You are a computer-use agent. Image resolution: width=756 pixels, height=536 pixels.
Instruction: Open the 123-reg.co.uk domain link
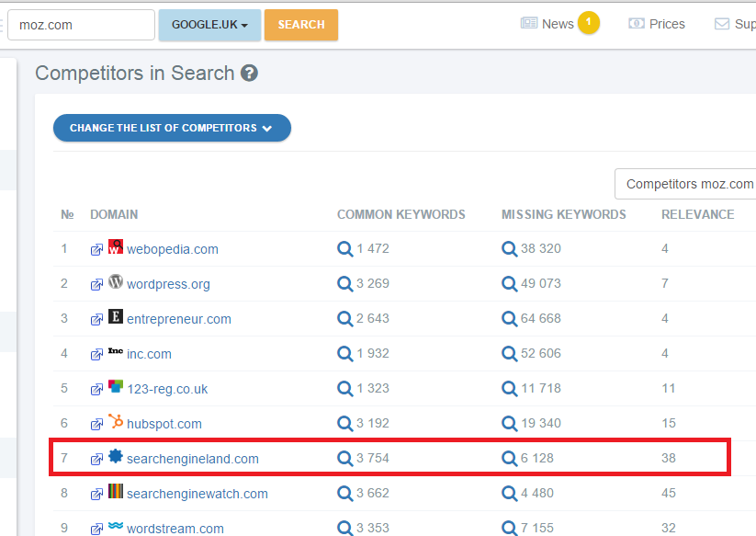pos(167,389)
